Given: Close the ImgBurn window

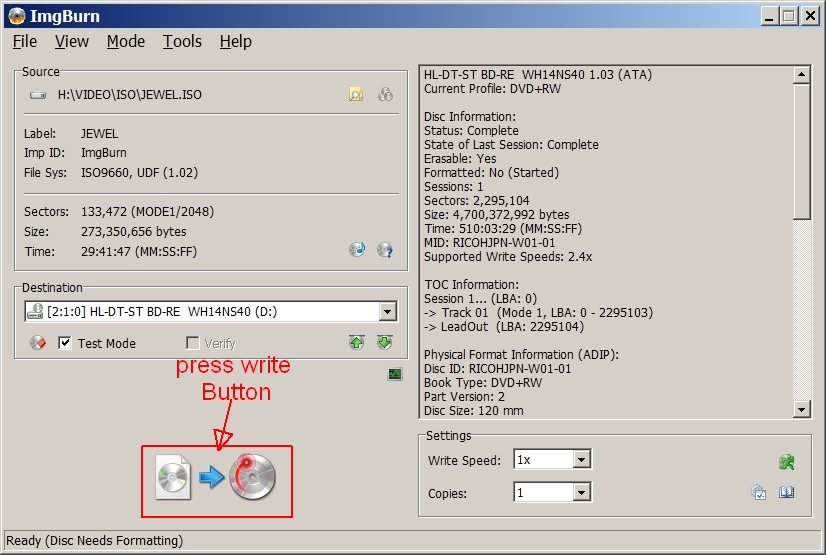Looking at the screenshot, I should click(810, 16).
